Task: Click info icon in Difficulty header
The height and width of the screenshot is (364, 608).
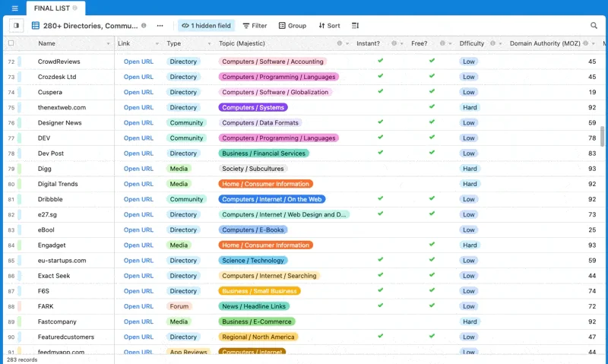Action: (492, 43)
